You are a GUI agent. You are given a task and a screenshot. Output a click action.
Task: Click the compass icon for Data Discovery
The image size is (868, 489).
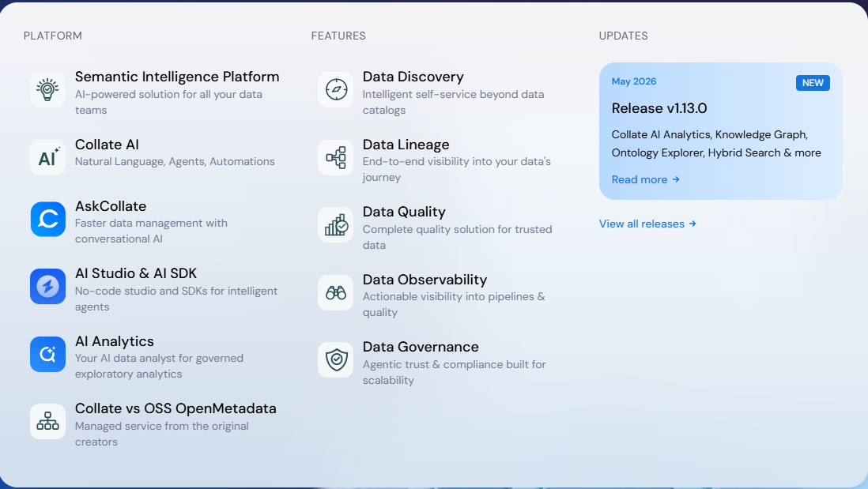[335, 89]
